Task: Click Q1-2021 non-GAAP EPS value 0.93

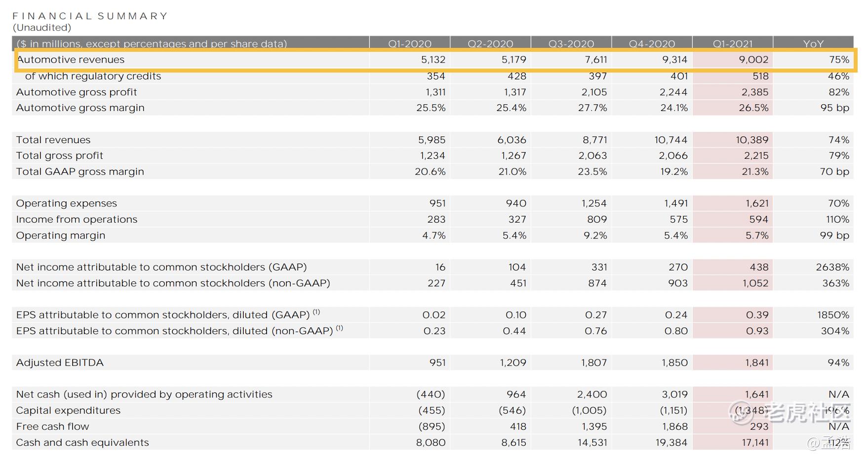Action: (757, 331)
